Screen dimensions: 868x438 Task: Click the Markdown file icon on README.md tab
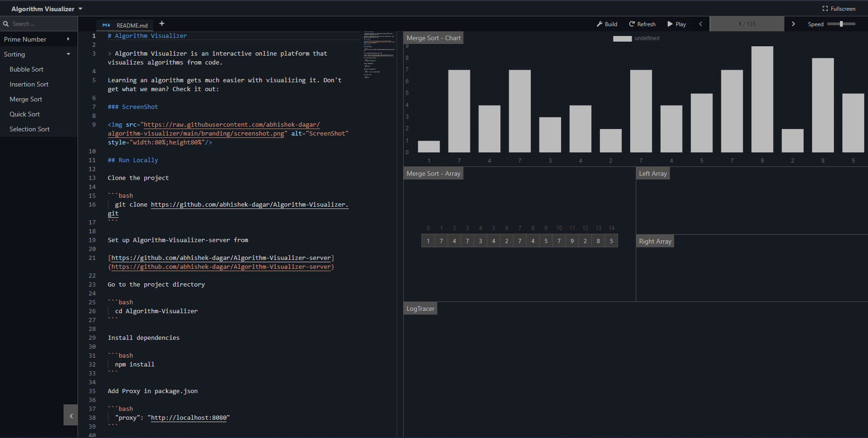click(x=106, y=25)
